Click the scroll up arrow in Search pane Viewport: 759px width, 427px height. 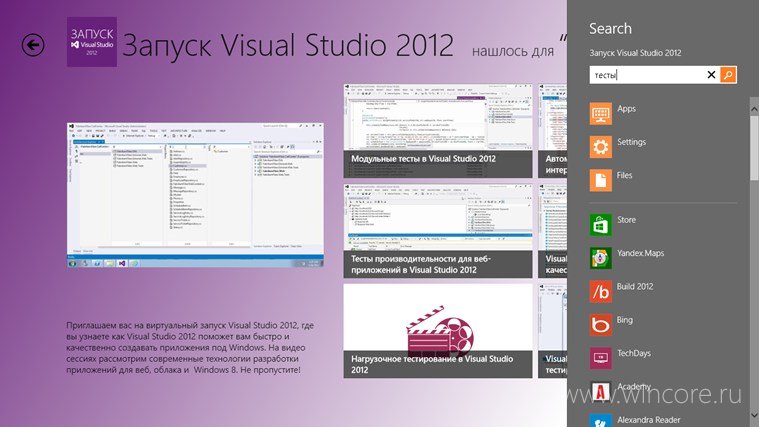tap(754, 110)
